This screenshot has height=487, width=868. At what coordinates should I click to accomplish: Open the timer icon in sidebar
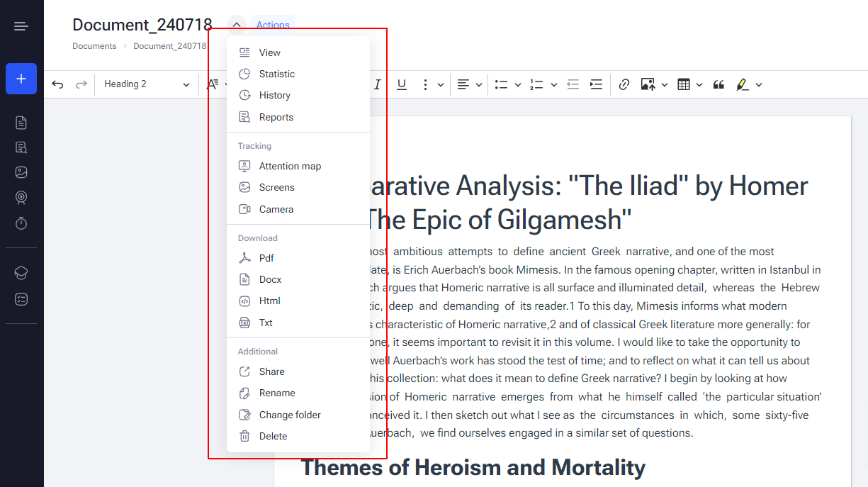point(21,223)
